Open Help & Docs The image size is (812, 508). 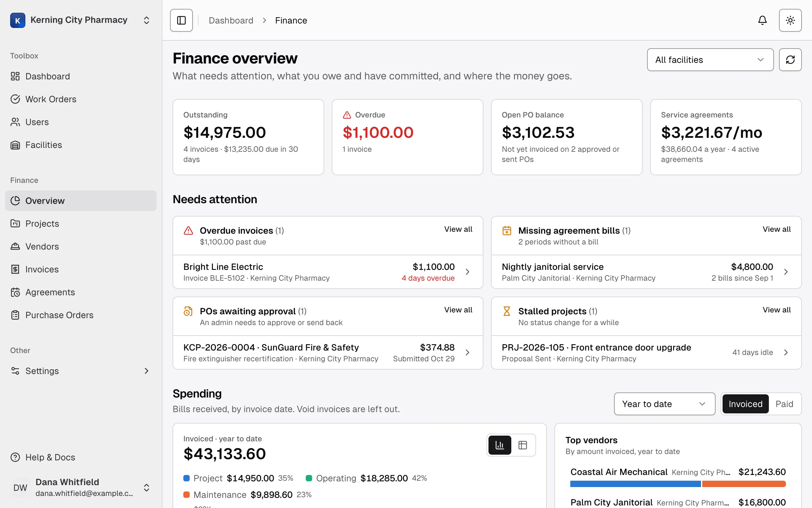[81, 457]
